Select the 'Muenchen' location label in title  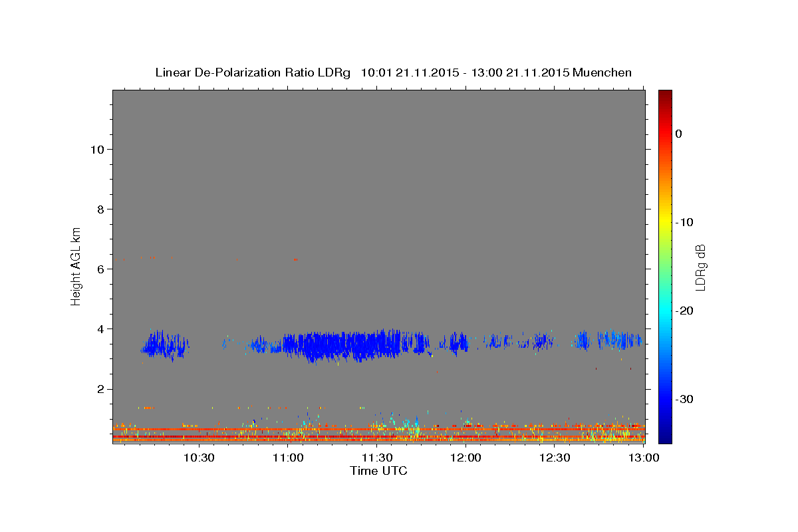point(603,72)
